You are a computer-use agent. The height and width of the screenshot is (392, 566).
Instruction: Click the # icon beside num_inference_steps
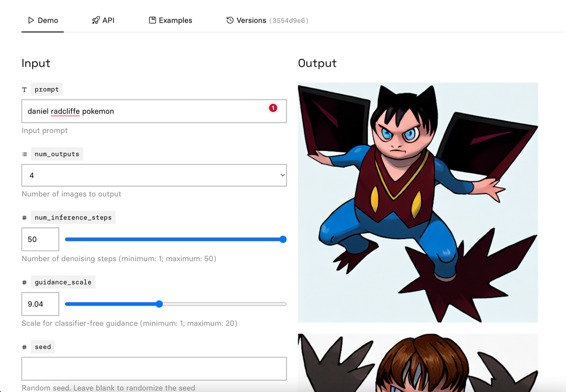coord(25,217)
